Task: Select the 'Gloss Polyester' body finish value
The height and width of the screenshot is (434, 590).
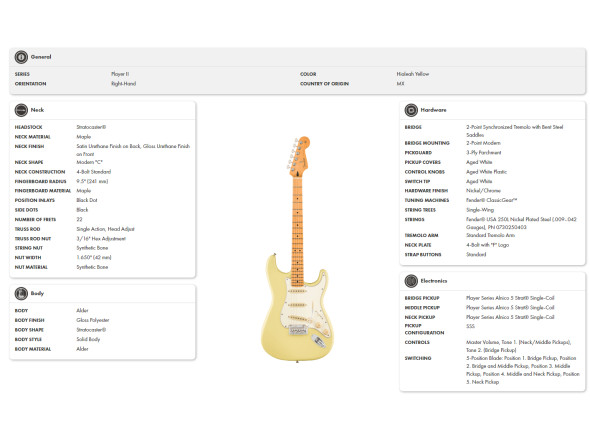Action: 93,320
